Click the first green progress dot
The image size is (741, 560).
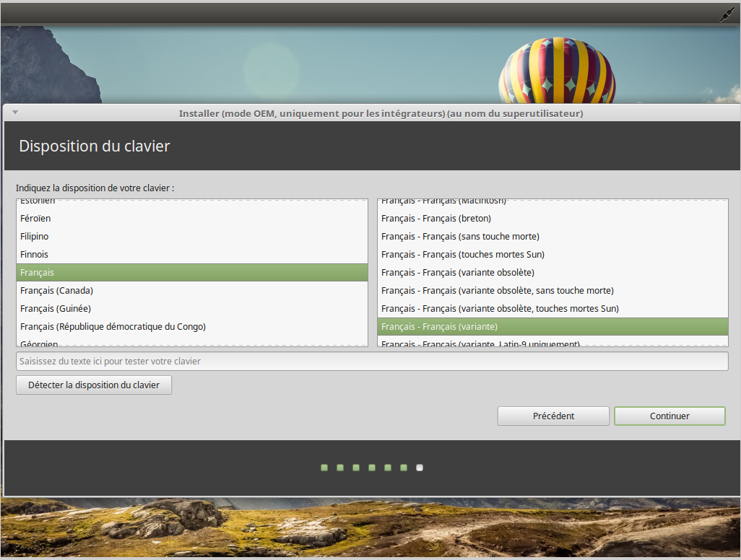pos(324,468)
